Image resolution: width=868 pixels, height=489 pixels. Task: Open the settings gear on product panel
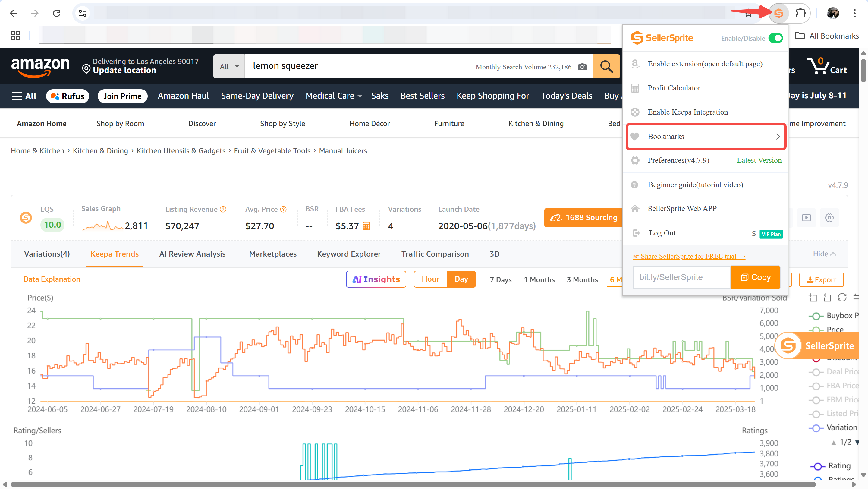(x=829, y=218)
